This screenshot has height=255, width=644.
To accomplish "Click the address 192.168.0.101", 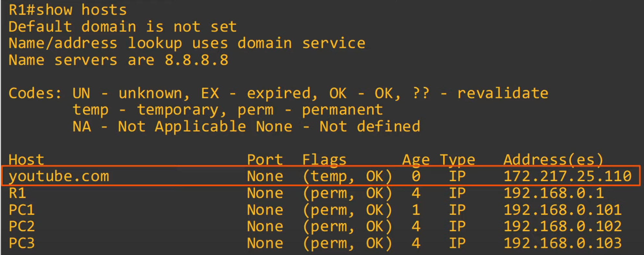I will [562, 210].
